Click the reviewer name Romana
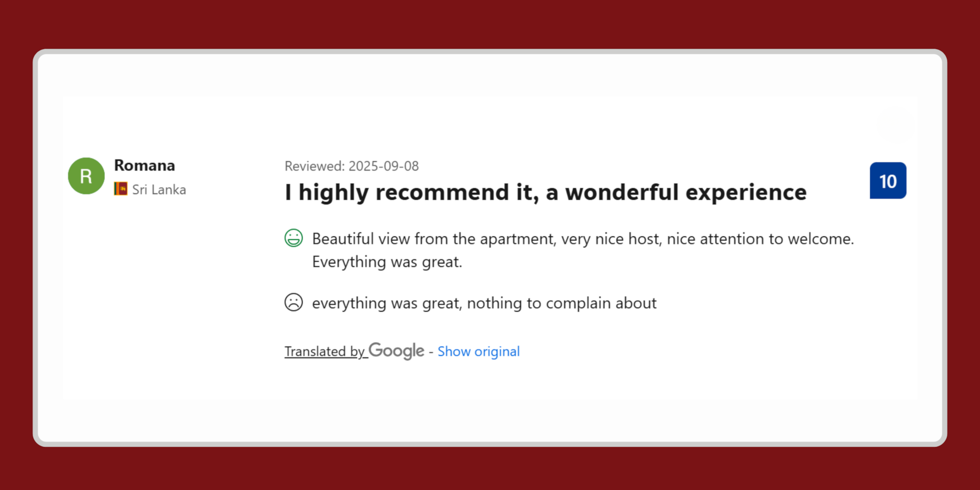 145,165
